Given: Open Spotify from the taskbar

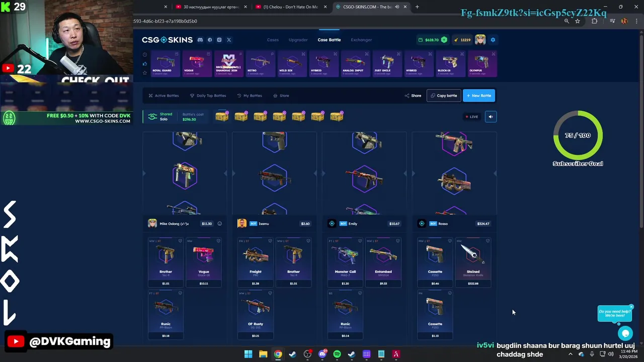Looking at the screenshot, I should coord(337,354).
